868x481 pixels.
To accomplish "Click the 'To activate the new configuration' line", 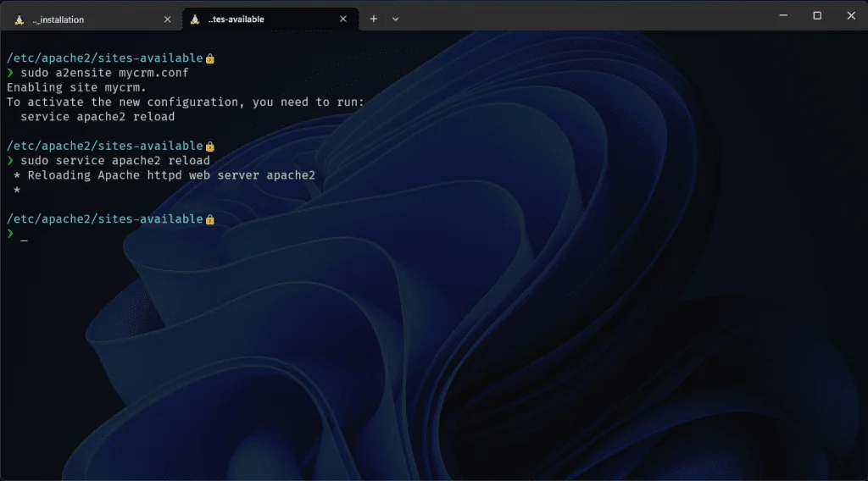I will [186, 102].
